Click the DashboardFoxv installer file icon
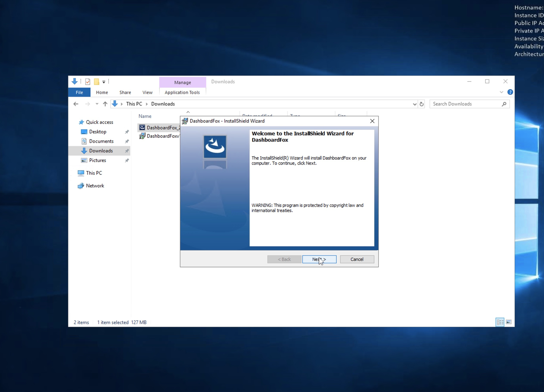 coord(142,136)
